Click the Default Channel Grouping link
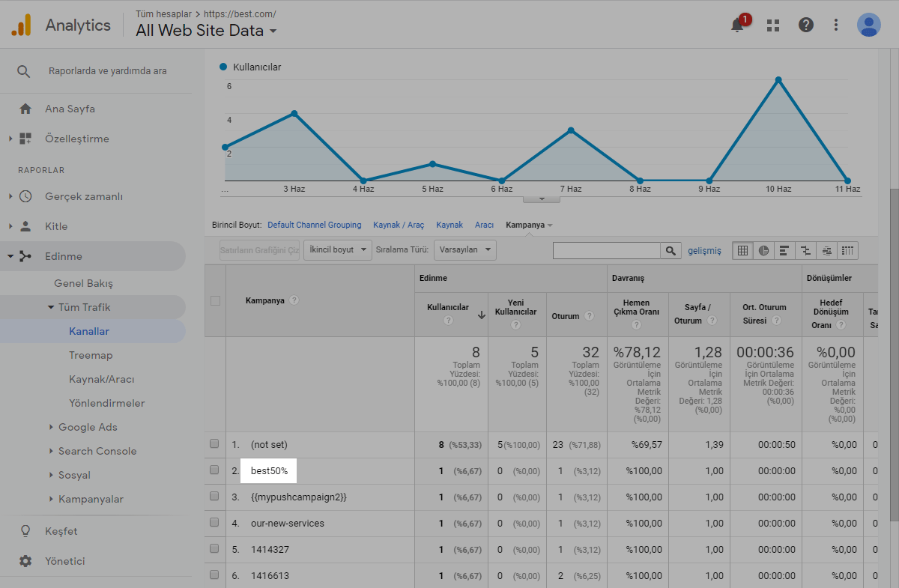899x588 pixels. pos(314,225)
